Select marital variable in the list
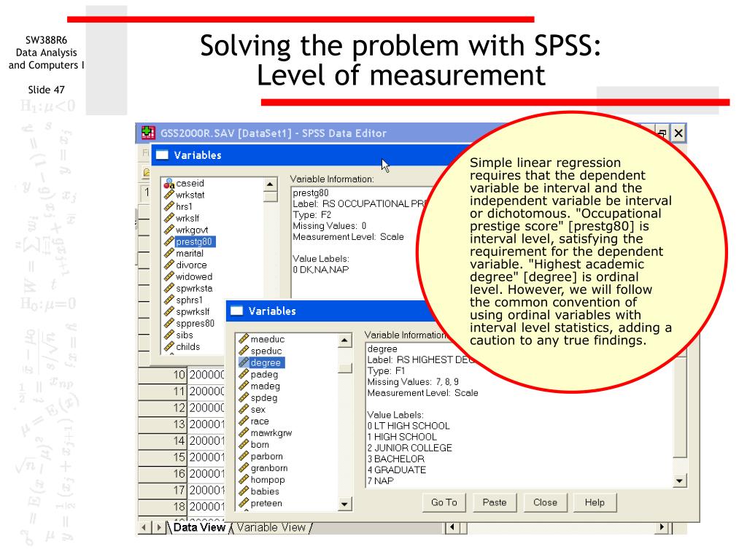 click(x=189, y=253)
